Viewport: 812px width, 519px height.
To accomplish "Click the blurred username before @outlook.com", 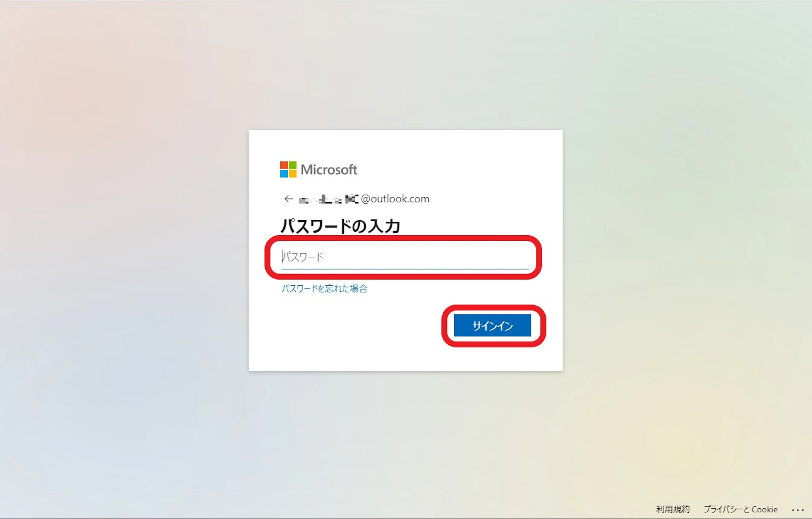I will (x=328, y=199).
